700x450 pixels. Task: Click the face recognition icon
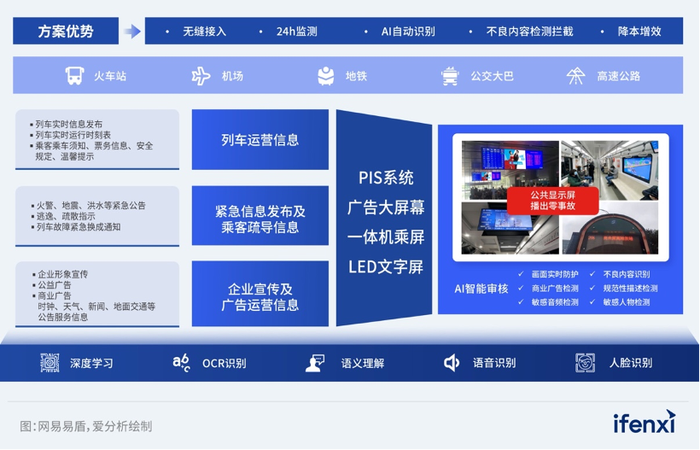click(585, 362)
